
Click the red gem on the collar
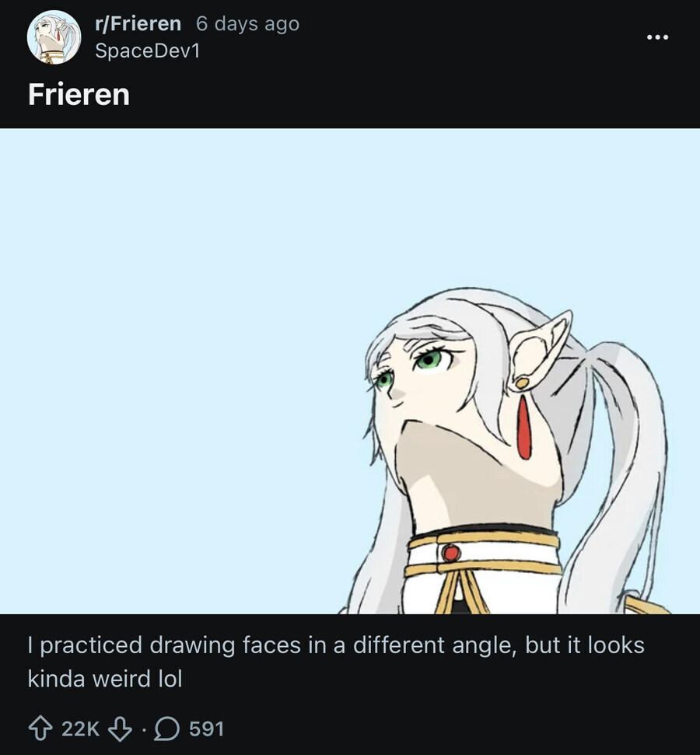(x=450, y=553)
